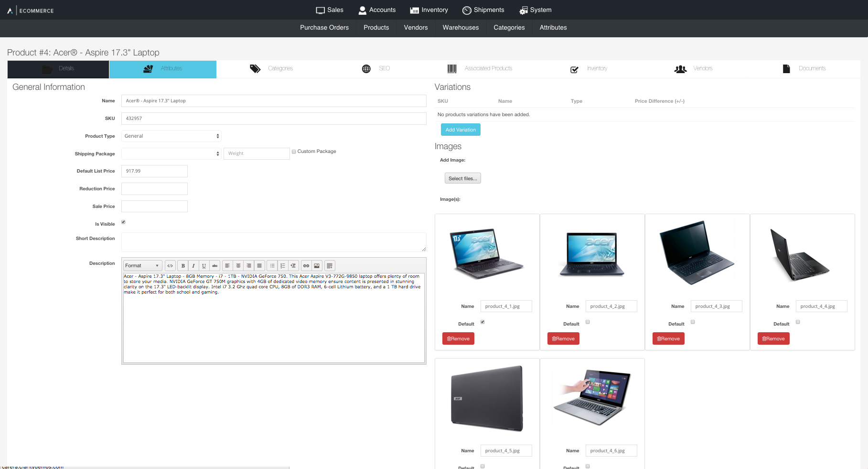The width and height of the screenshot is (868, 469).
Task: Switch to the product Attributes tab
Action: pos(163,69)
